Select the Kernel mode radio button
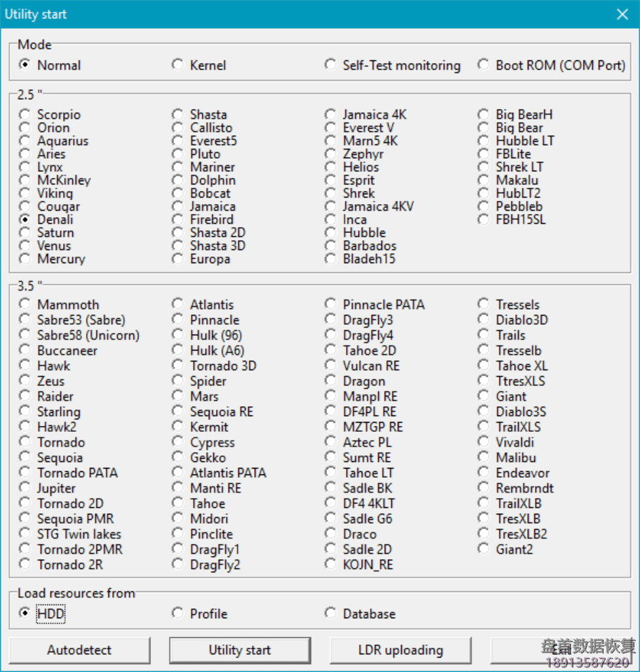640x672 pixels. click(178, 65)
